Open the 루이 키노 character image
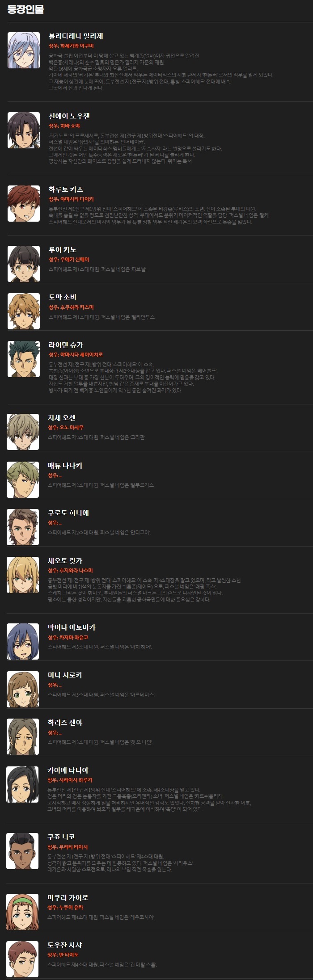Image resolution: width=313 pixels, height=980 pixels. click(x=24, y=264)
